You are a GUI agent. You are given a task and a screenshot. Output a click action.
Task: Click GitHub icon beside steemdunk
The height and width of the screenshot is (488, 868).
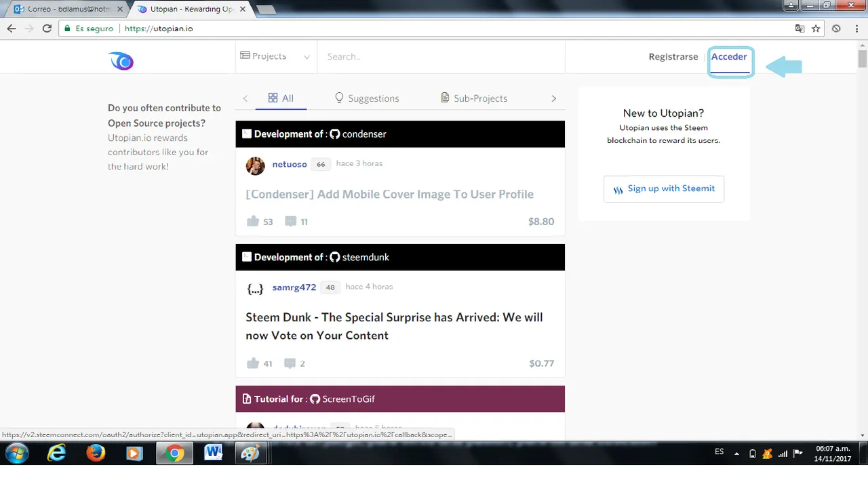[x=334, y=258]
